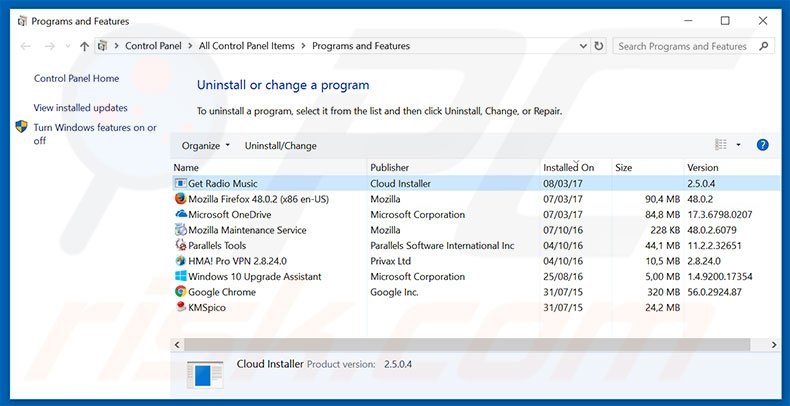Click Uninstall/Change in the toolbar
This screenshot has width=790, height=406.
pyautogui.click(x=280, y=146)
